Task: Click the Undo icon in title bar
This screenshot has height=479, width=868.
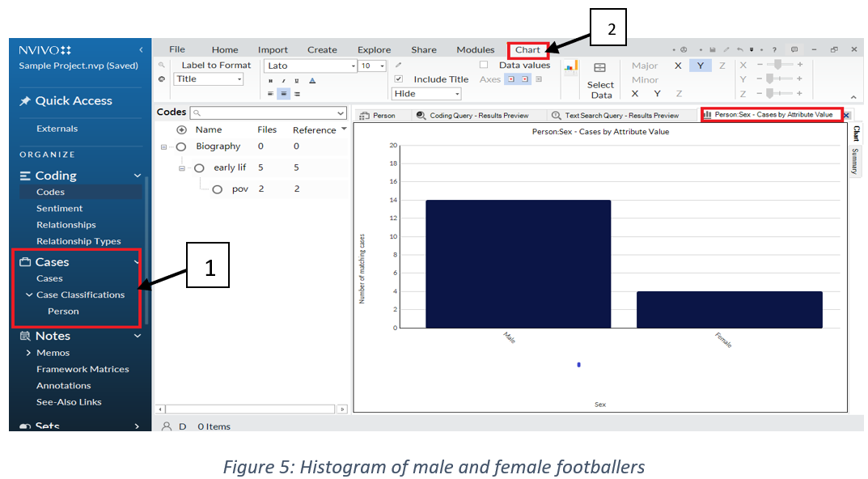Action: tap(740, 49)
